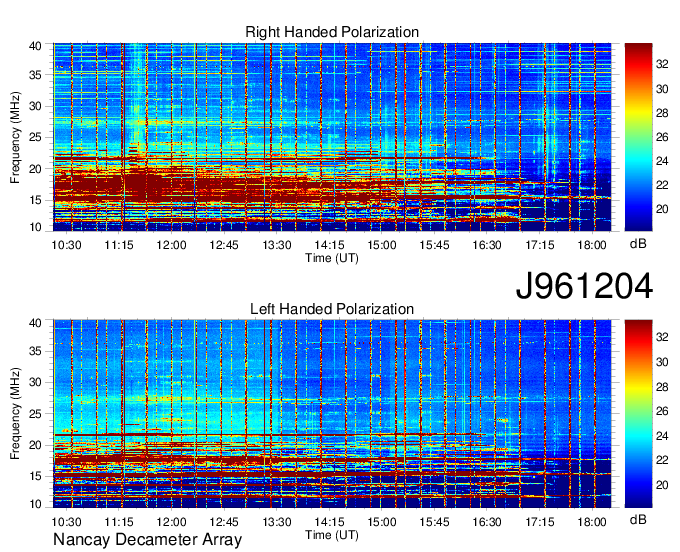The image size is (680, 552).
Task: Click the 10 MHz tick on Right Handed plot
Action: point(36,227)
